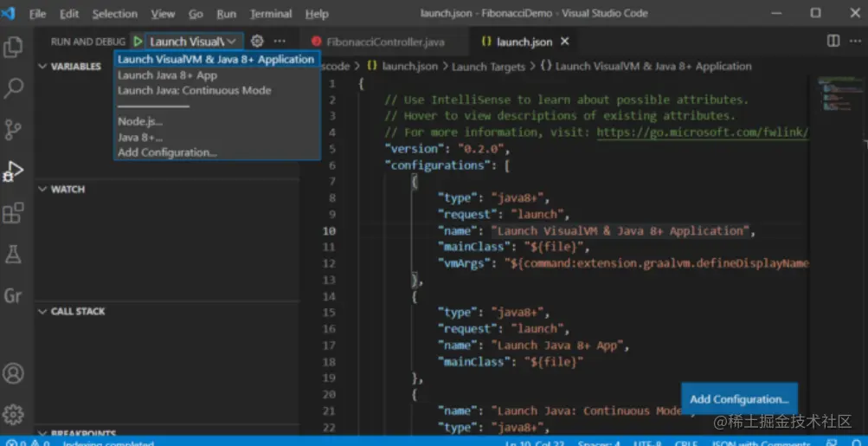Select Launch Java: Continuous Mode option
Image resolution: width=868 pixels, height=446 pixels.
coord(216,90)
